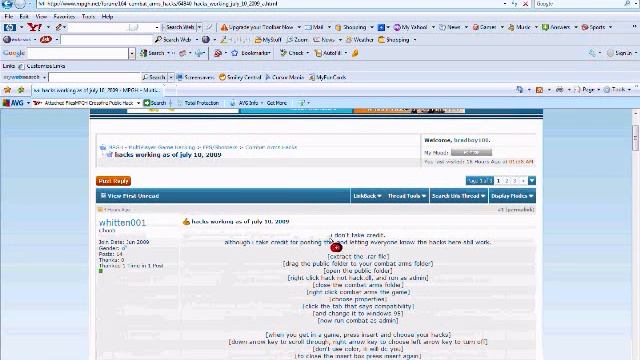
Task: Click Google toolbar Sign In
Action: [619, 53]
